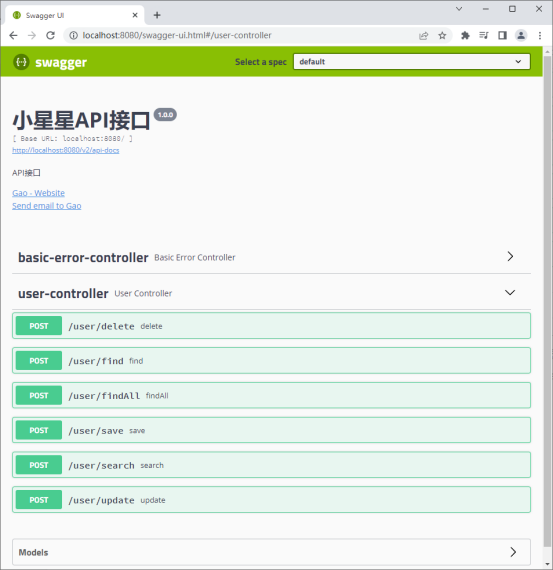
Task: Click user-controller heading
Action: (63, 294)
